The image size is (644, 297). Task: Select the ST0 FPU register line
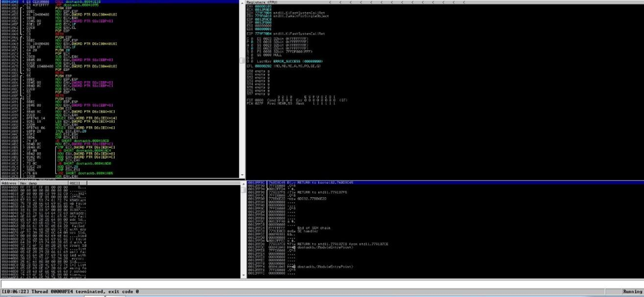point(258,71)
